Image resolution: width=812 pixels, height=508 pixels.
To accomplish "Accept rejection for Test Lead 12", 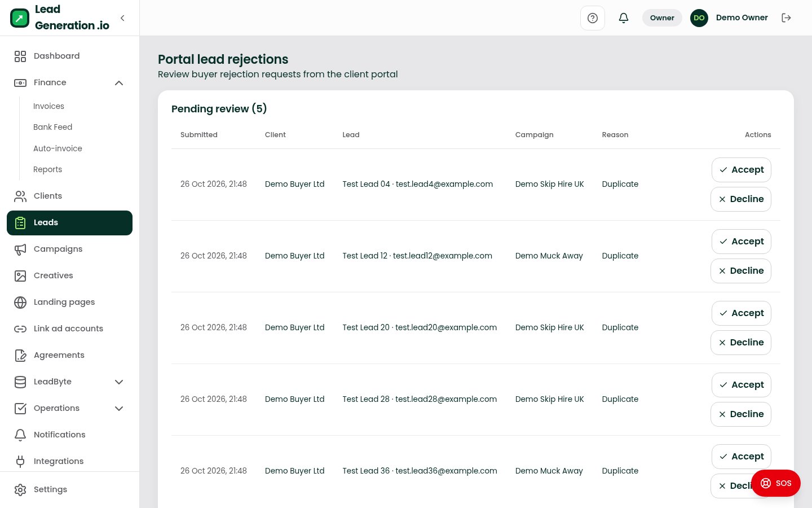I will click(741, 242).
